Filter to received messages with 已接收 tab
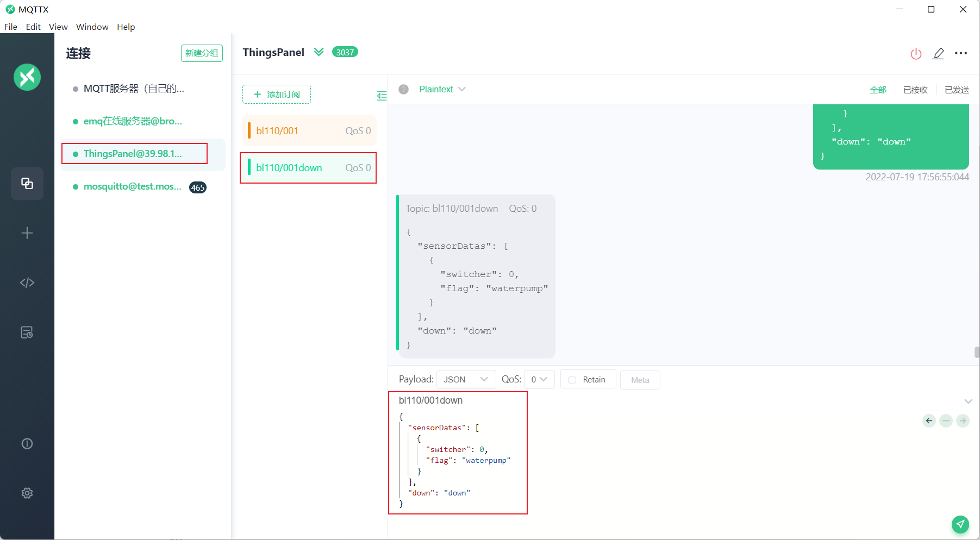 point(915,90)
